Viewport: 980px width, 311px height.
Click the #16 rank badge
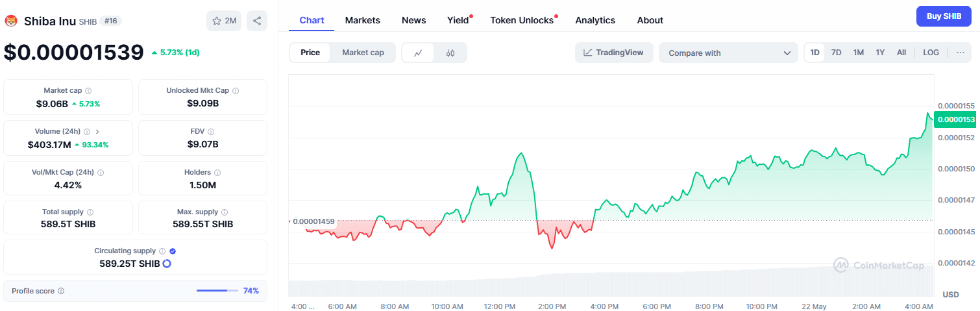click(110, 21)
